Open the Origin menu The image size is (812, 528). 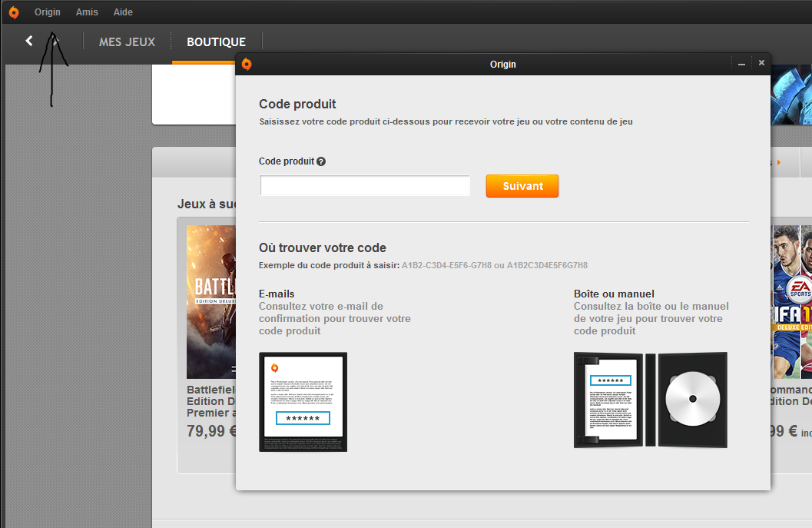tap(47, 12)
